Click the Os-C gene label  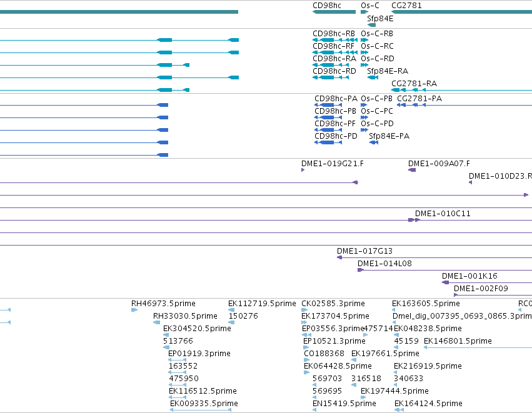370,6
